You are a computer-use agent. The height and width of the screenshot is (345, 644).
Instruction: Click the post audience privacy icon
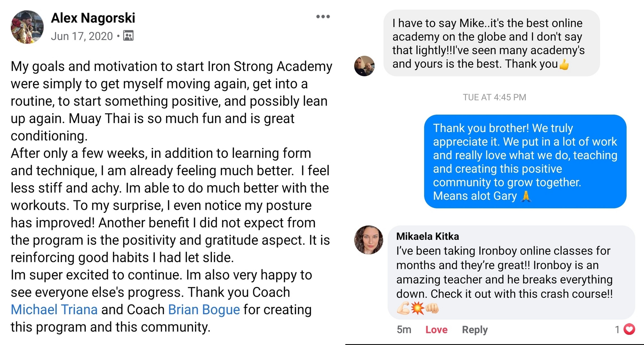128,36
